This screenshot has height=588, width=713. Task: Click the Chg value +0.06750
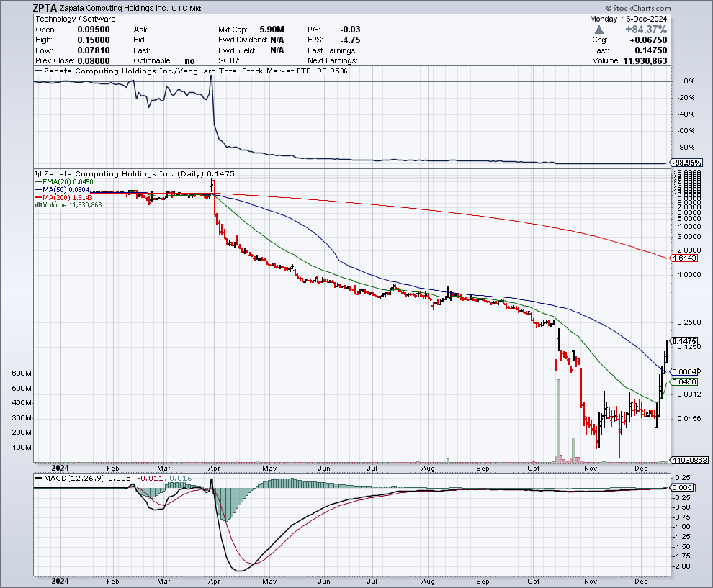pyautogui.click(x=648, y=40)
